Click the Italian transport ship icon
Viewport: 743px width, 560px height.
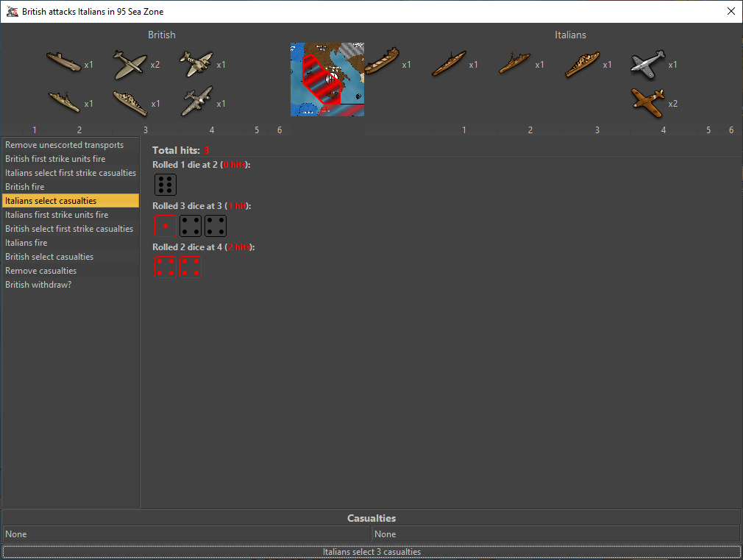(382, 60)
